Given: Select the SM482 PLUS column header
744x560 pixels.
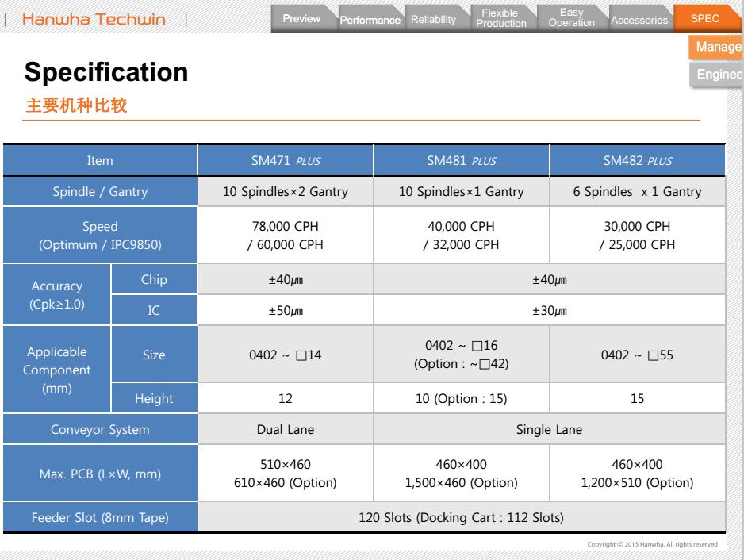Looking at the screenshot, I should 638,160.
